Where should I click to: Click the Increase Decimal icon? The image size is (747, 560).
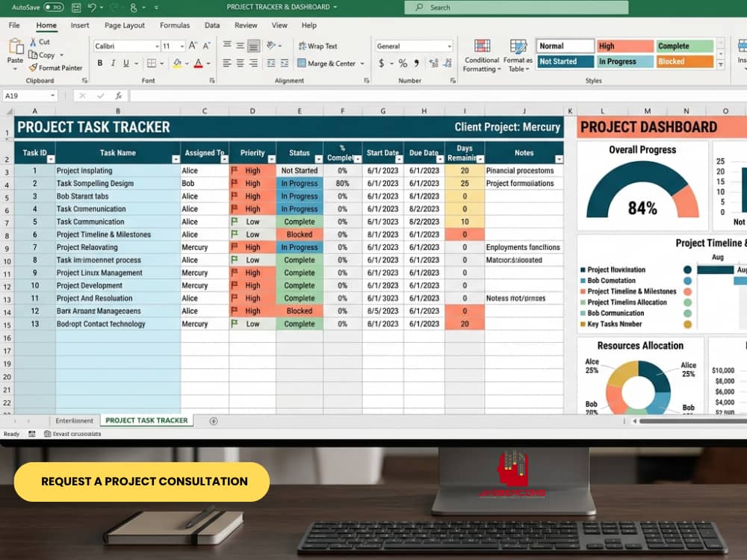coord(433,63)
